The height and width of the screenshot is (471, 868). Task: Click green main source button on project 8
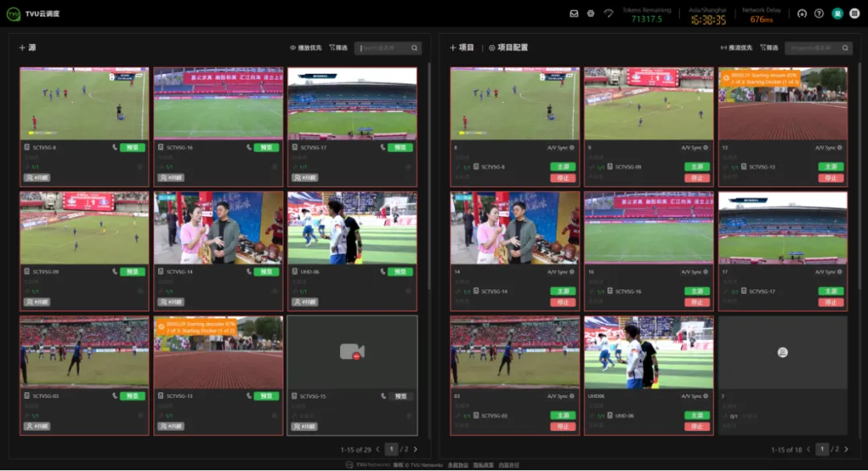pos(563,166)
